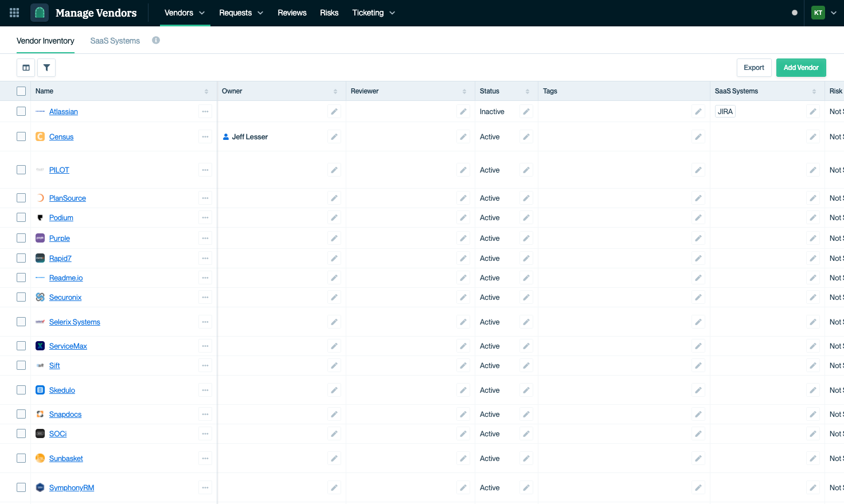
Task: Select the Census row checkbox
Action: pos(21,136)
